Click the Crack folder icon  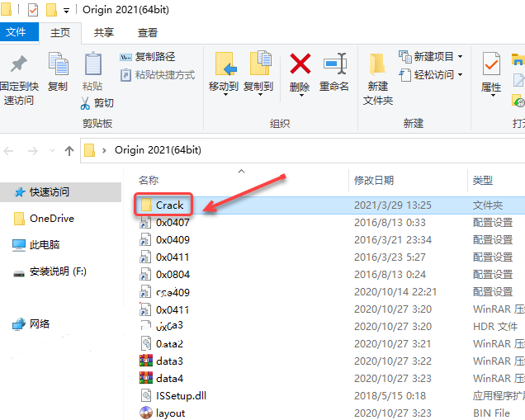pos(146,205)
